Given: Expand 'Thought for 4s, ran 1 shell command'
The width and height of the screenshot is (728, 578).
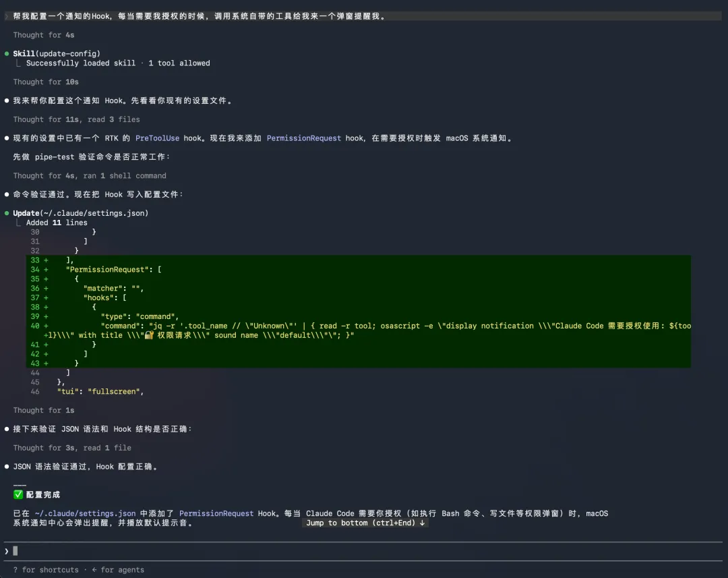Looking at the screenshot, I should [90, 175].
